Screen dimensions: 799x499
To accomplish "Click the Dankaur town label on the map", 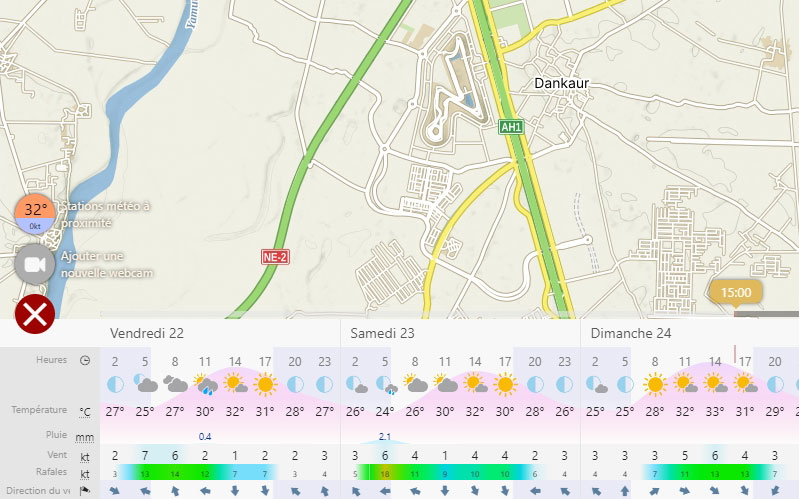I will pyautogui.click(x=561, y=83).
